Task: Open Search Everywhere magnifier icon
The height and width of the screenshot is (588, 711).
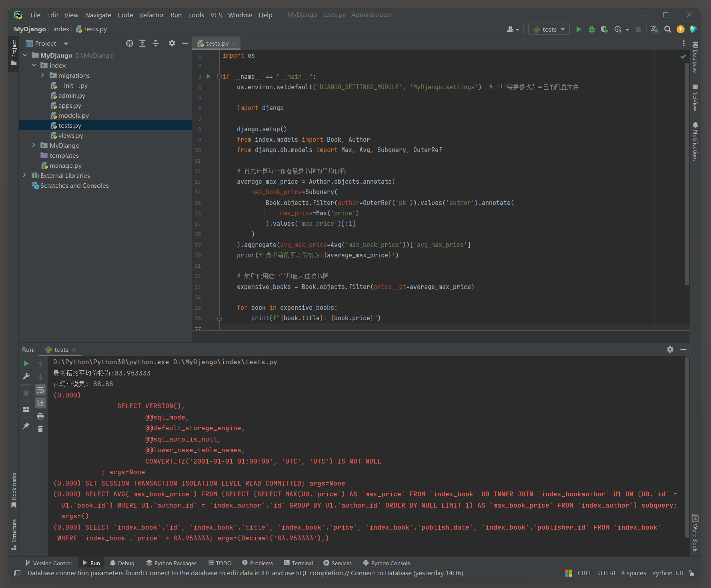Action: [x=667, y=29]
